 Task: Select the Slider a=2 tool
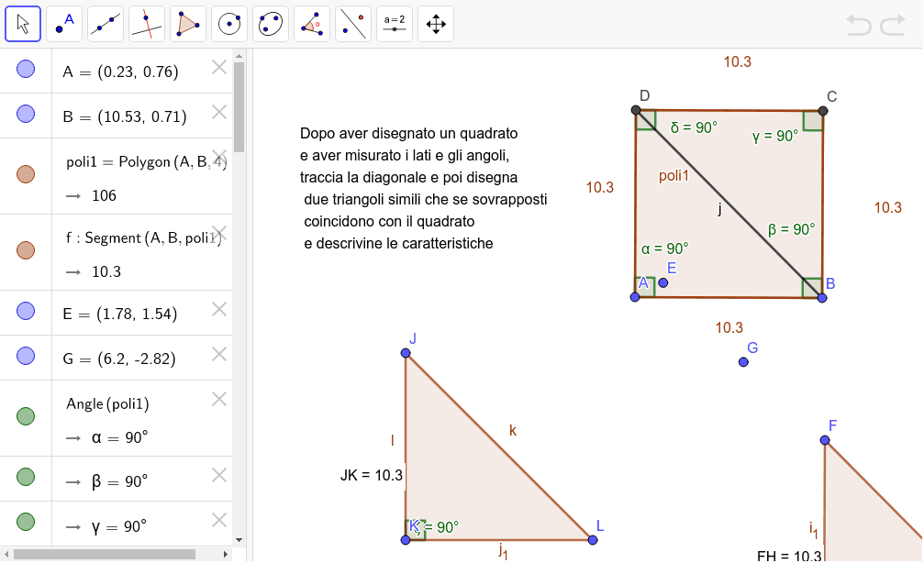[x=395, y=24]
